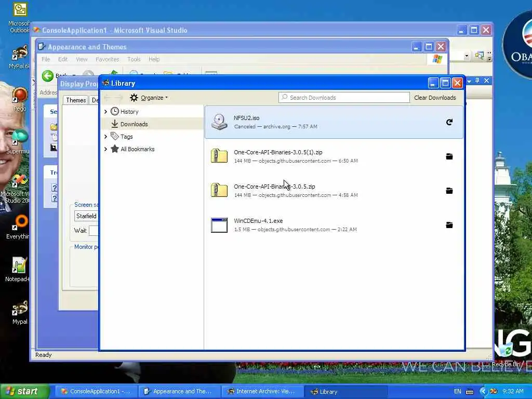Select WinCDEmu-4.1.exe file name
532x399 pixels.
(258, 221)
